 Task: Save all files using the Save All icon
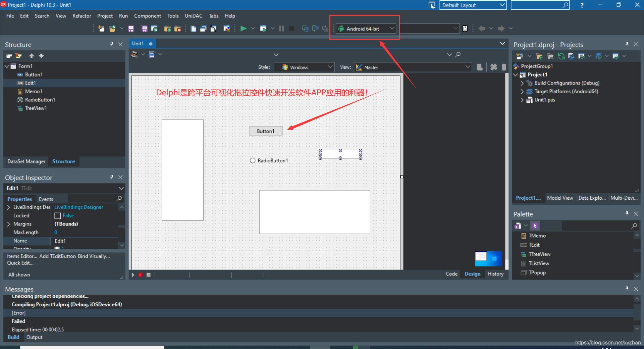(x=144, y=29)
